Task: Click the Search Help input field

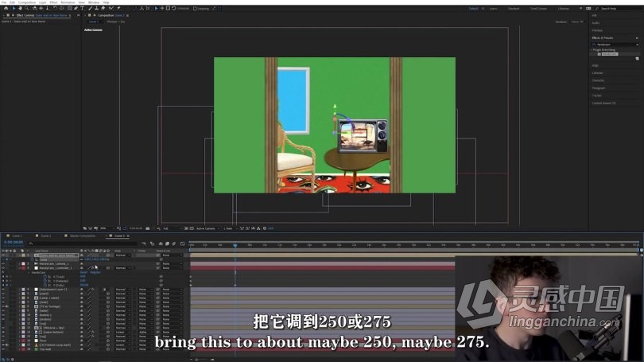Action: [618, 8]
